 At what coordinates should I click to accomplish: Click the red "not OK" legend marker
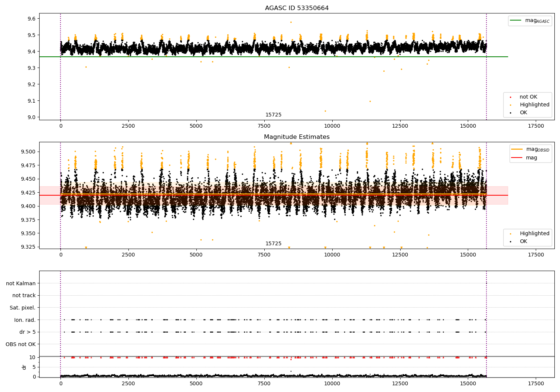tap(510, 97)
